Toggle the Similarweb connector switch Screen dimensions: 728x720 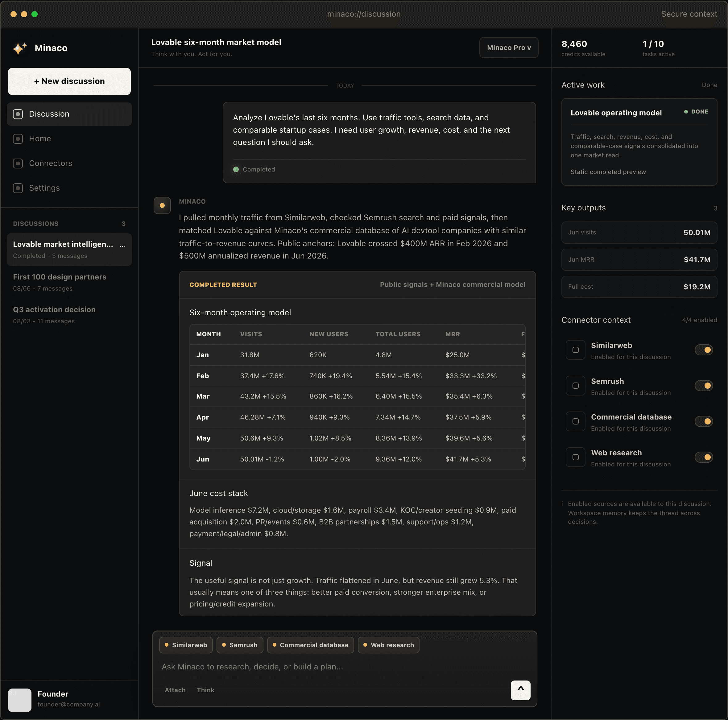pos(704,350)
